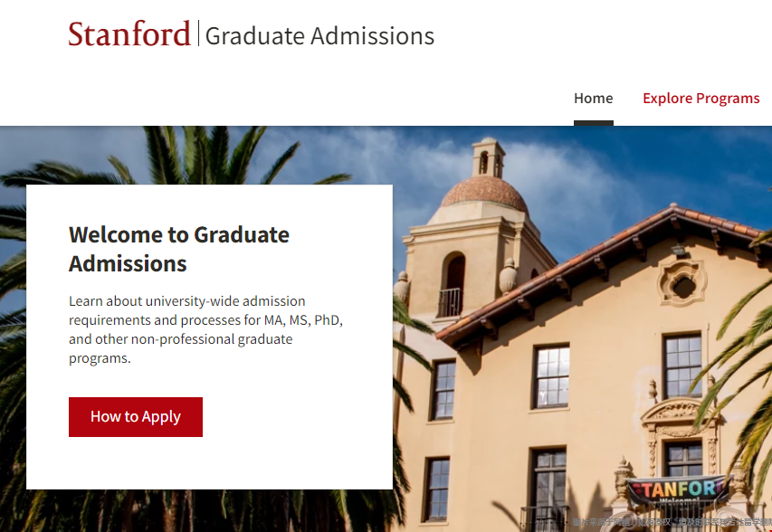Click the paragraph about university-wide admission requirements
This screenshot has height=532, width=772.
click(205, 329)
